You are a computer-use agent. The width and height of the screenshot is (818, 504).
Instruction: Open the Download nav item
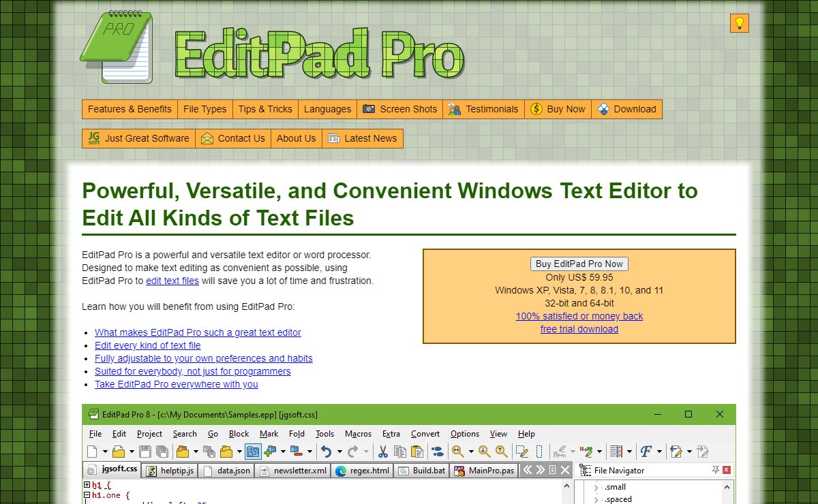pyautogui.click(x=626, y=109)
